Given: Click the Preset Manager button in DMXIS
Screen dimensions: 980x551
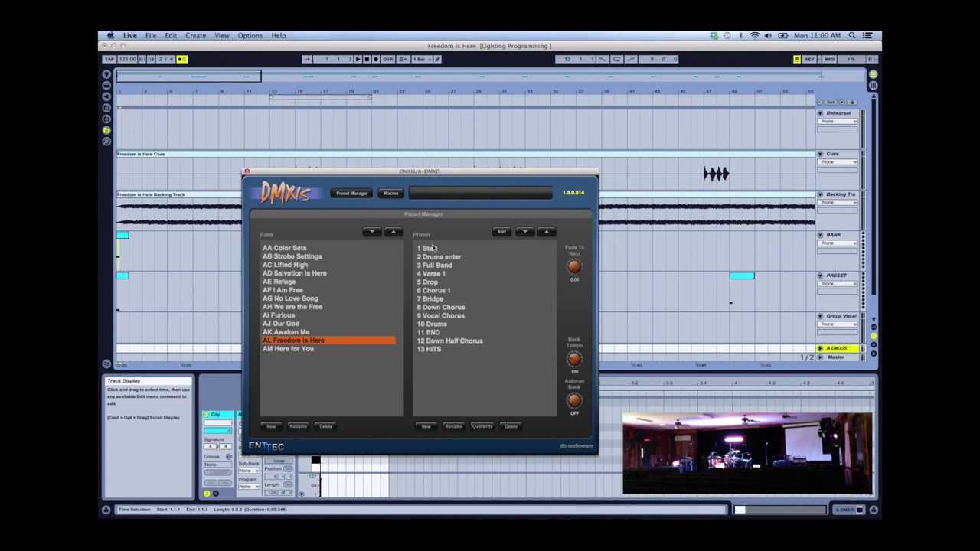Looking at the screenshot, I should [x=351, y=193].
